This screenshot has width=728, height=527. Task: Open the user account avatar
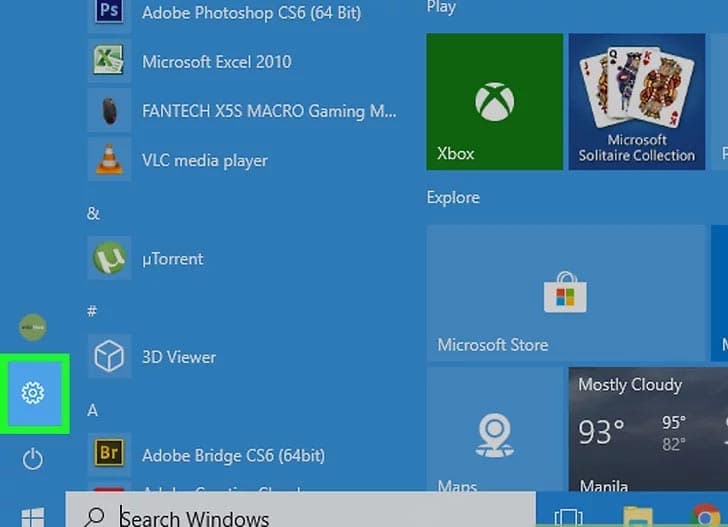coord(33,327)
